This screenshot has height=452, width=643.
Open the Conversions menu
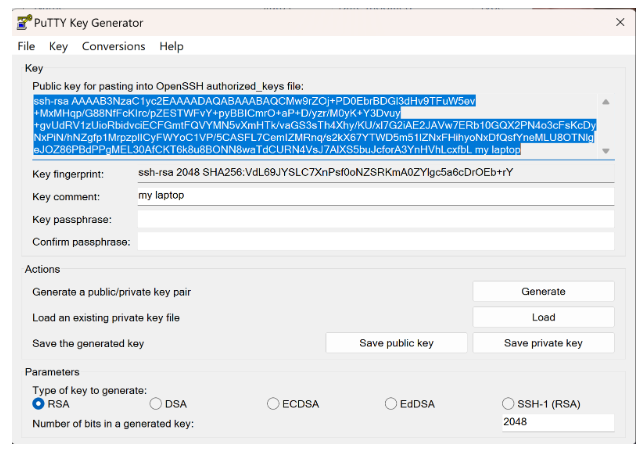click(113, 46)
